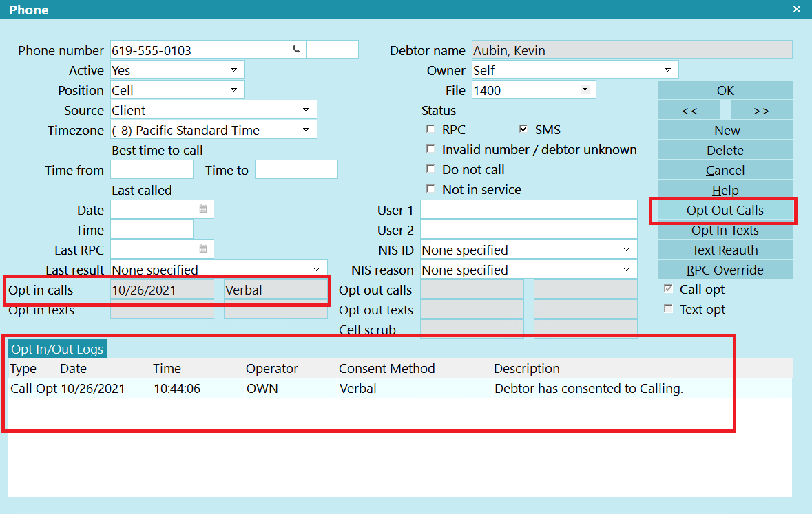This screenshot has height=514, width=812.
Task: Click the Operator column header
Action: pyautogui.click(x=272, y=369)
